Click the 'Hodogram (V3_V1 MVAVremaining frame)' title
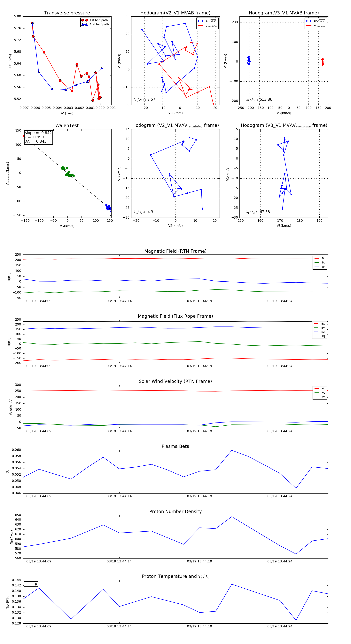This screenshot has height=644, width=351. [284, 125]
